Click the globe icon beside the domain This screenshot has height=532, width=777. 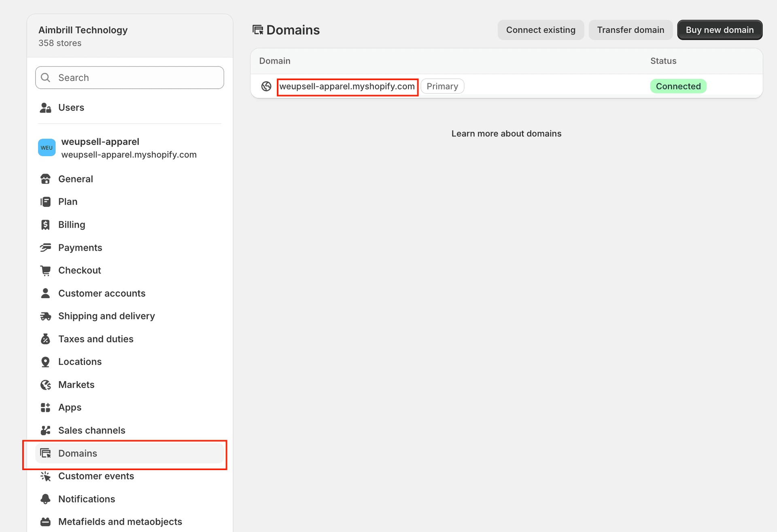[x=266, y=86]
